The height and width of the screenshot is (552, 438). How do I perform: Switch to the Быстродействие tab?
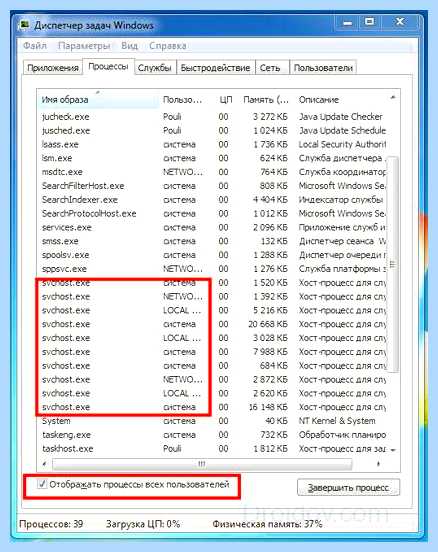[x=215, y=68]
